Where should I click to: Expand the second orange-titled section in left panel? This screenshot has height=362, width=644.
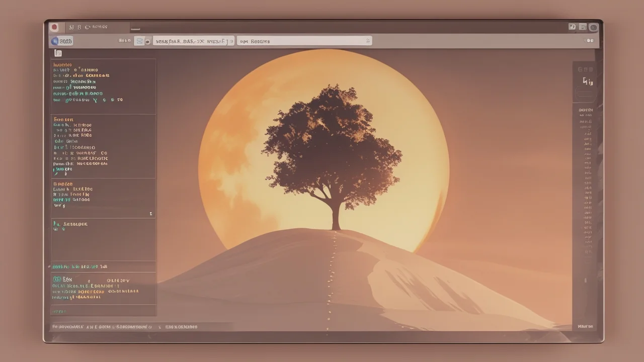[x=63, y=120]
